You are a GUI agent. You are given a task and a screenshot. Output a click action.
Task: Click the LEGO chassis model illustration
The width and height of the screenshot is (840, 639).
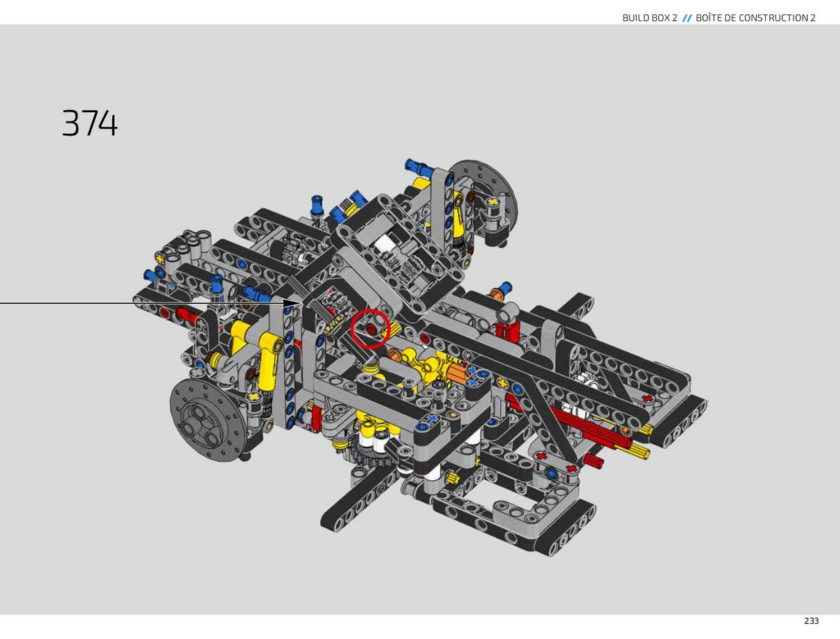pos(421,358)
